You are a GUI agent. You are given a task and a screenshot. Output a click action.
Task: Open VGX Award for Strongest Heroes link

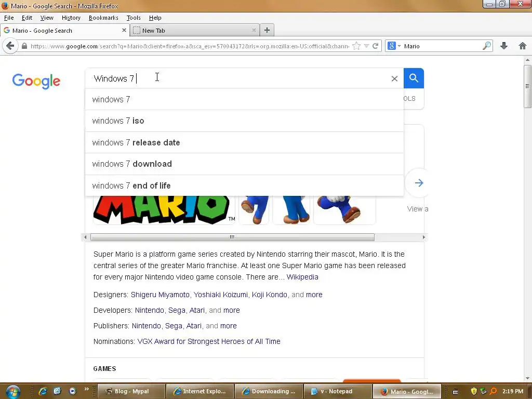pos(209,341)
